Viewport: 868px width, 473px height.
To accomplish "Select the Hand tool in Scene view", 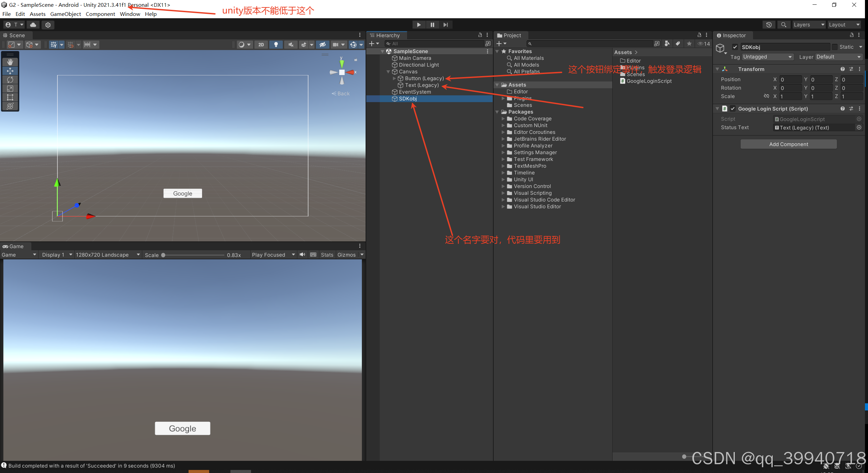I will click(x=10, y=62).
